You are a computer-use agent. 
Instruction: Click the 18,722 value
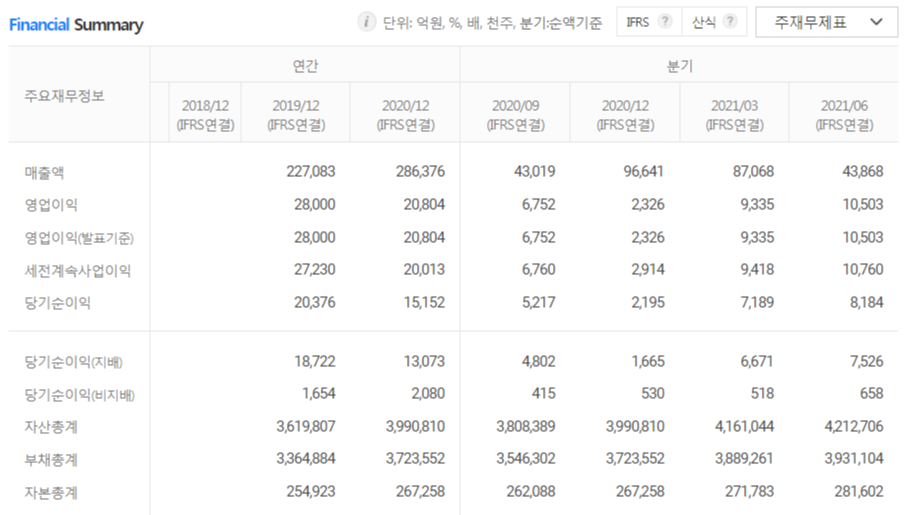point(315,361)
